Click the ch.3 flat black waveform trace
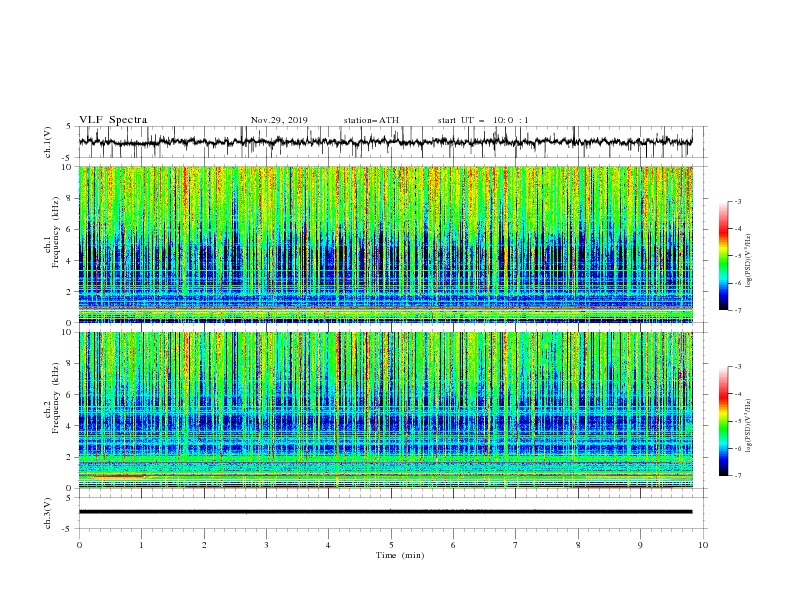This screenshot has height=612, width=792. click(385, 512)
